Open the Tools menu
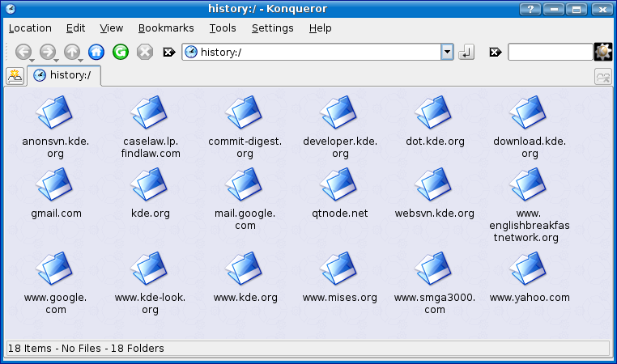 coord(223,28)
